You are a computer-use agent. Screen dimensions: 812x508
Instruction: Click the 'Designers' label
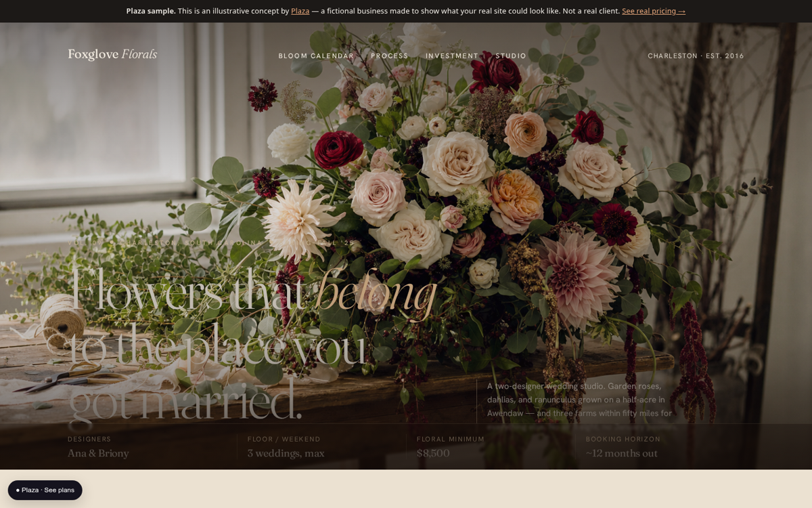[x=89, y=440]
